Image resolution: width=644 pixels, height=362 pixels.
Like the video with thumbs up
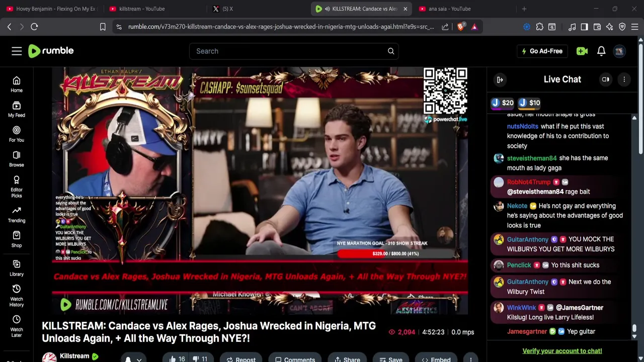tap(177, 359)
